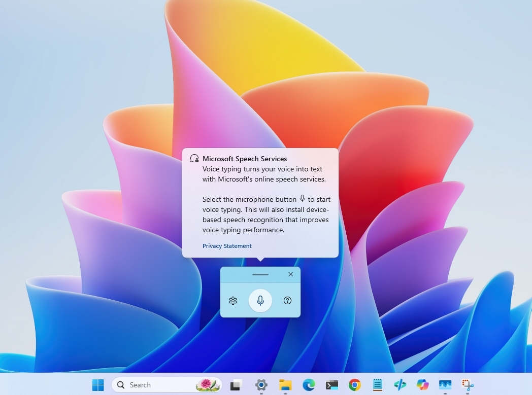Image resolution: width=532 pixels, height=395 pixels.
Task: Click the text "Voice typing turns your voice into text"
Action: click(262, 169)
